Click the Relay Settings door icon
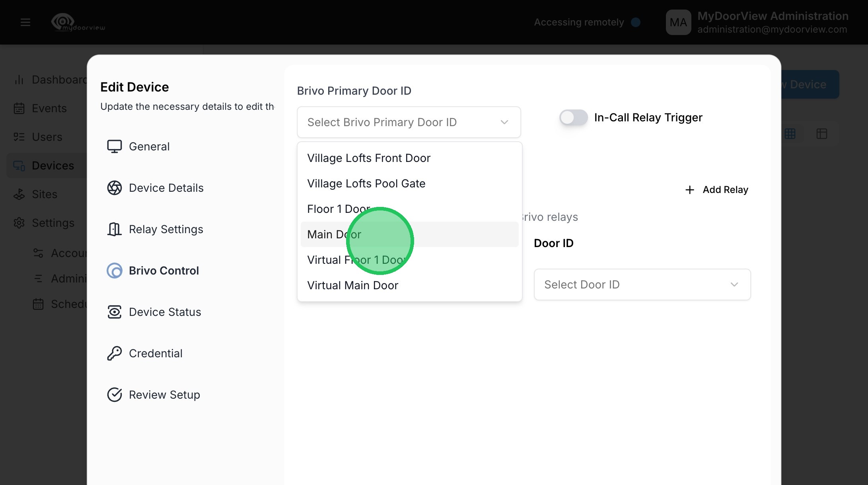The width and height of the screenshot is (868, 485). click(x=114, y=229)
